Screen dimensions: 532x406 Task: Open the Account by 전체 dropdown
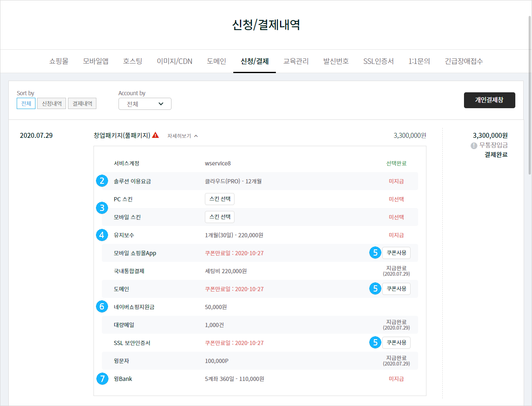(x=145, y=104)
